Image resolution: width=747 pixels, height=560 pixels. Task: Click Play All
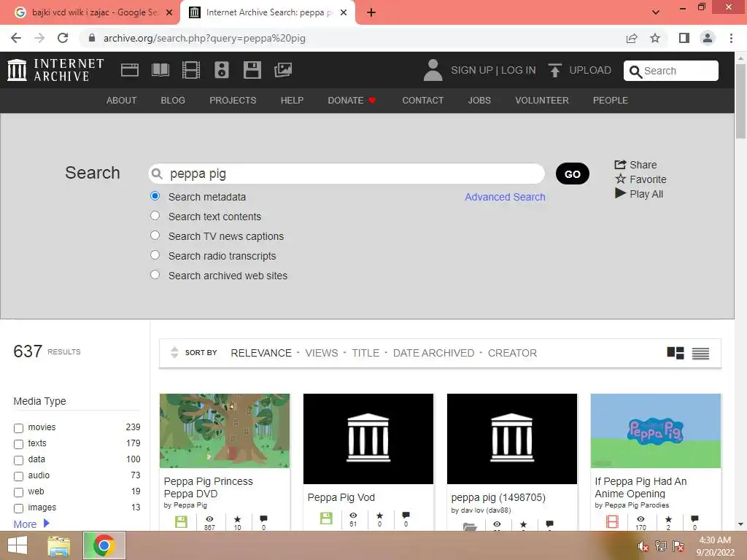[639, 194]
